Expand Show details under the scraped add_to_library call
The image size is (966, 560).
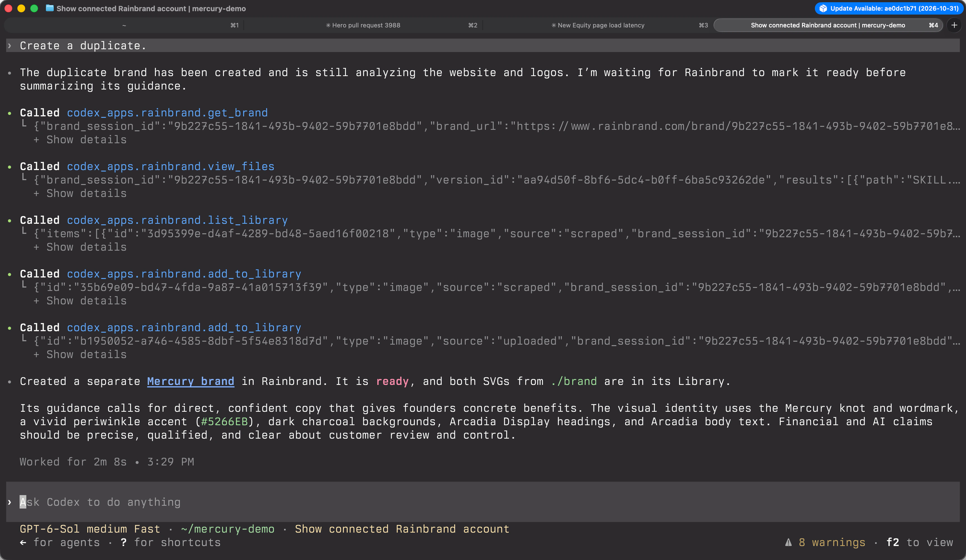click(80, 300)
